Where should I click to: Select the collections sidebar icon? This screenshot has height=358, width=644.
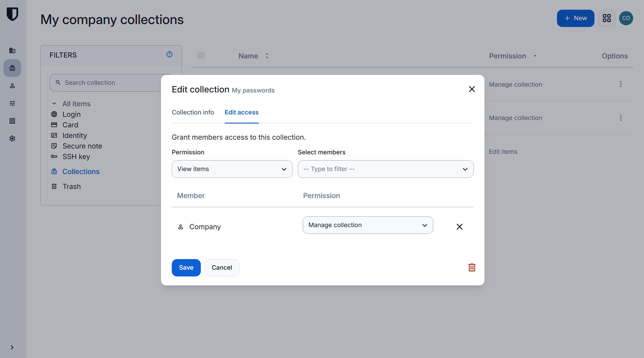coord(12,68)
